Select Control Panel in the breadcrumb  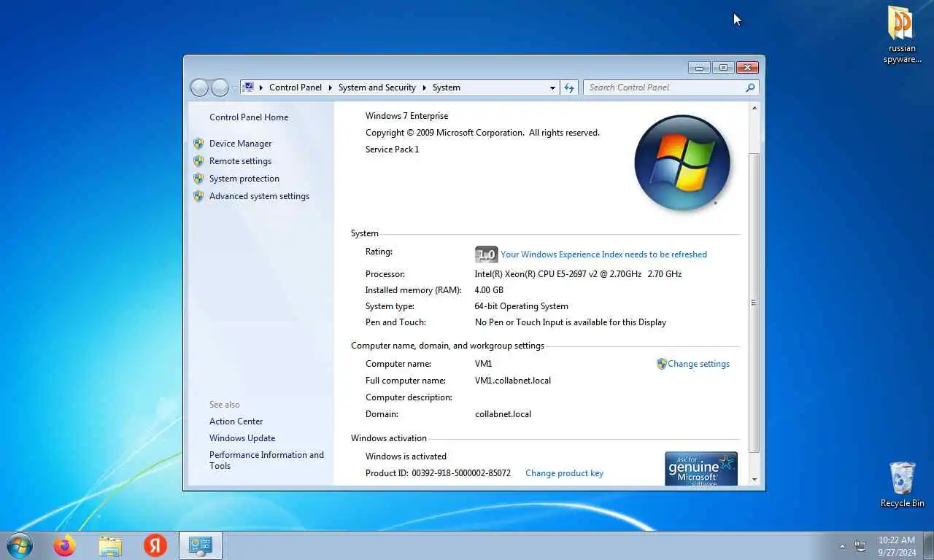pyautogui.click(x=296, y=87)
